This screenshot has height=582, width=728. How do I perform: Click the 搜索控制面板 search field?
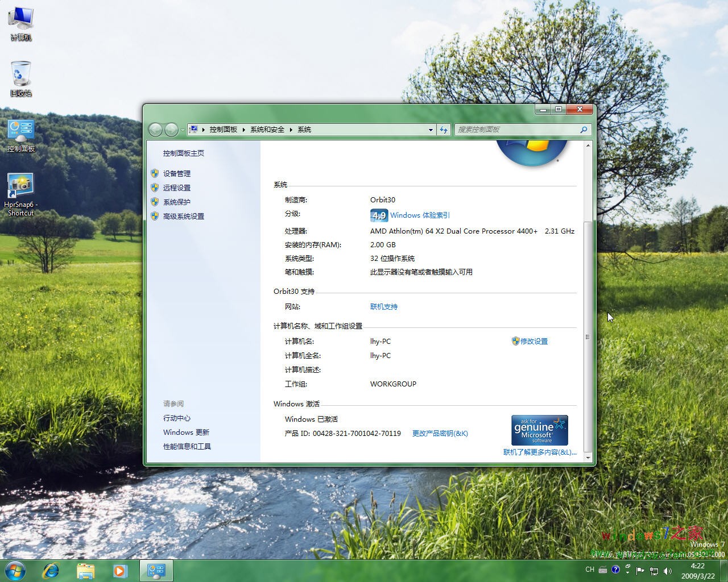(x=516, y=130)
